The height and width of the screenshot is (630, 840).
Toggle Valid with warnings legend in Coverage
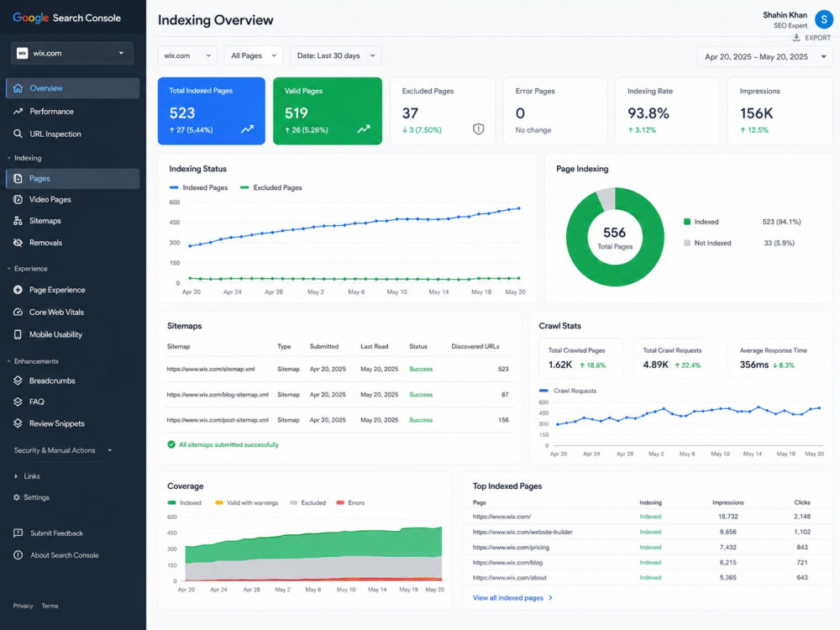[x=246, y=503]
